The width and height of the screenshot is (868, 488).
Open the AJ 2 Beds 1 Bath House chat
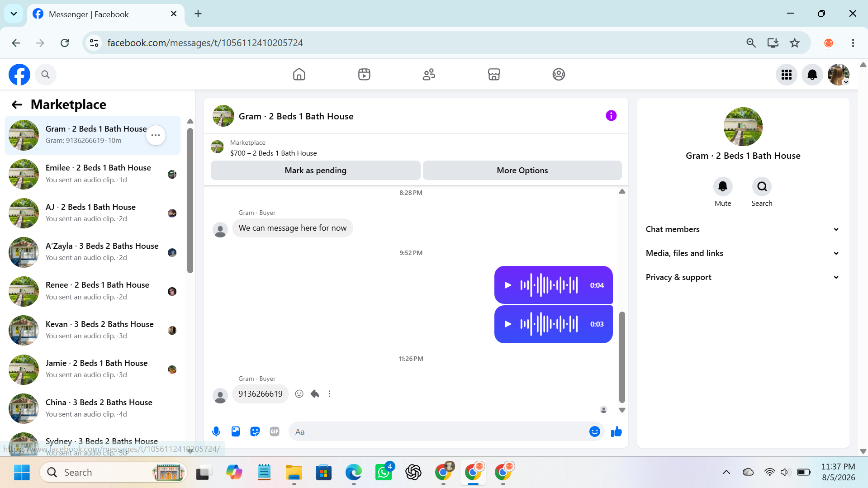pyautogui.click(x=93, y=213)
